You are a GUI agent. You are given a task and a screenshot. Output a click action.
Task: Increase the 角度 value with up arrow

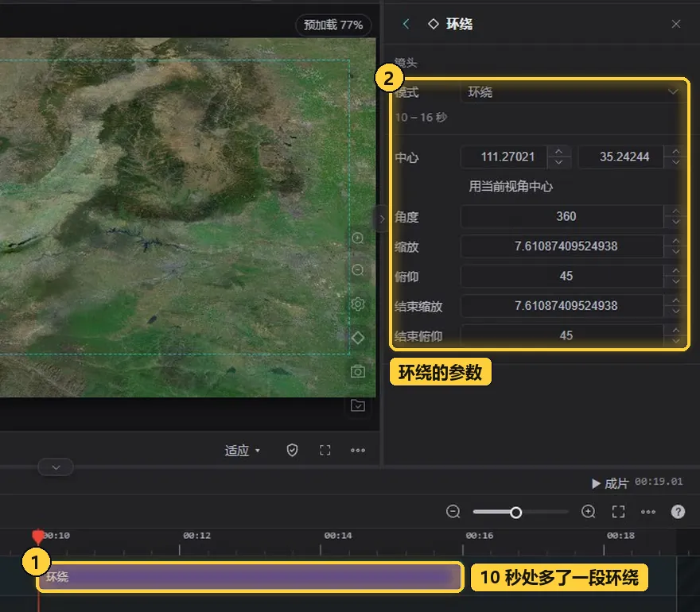[675, 211]
